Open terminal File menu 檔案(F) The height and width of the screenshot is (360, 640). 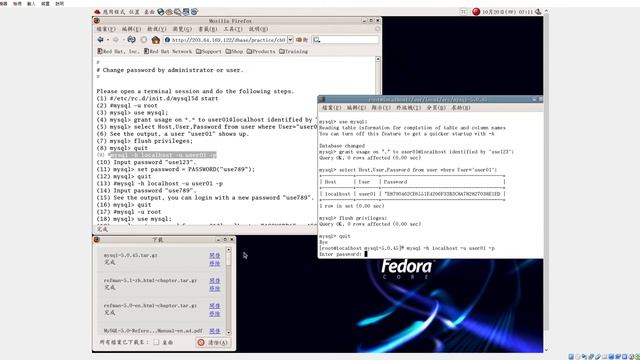tap(331, 108)
